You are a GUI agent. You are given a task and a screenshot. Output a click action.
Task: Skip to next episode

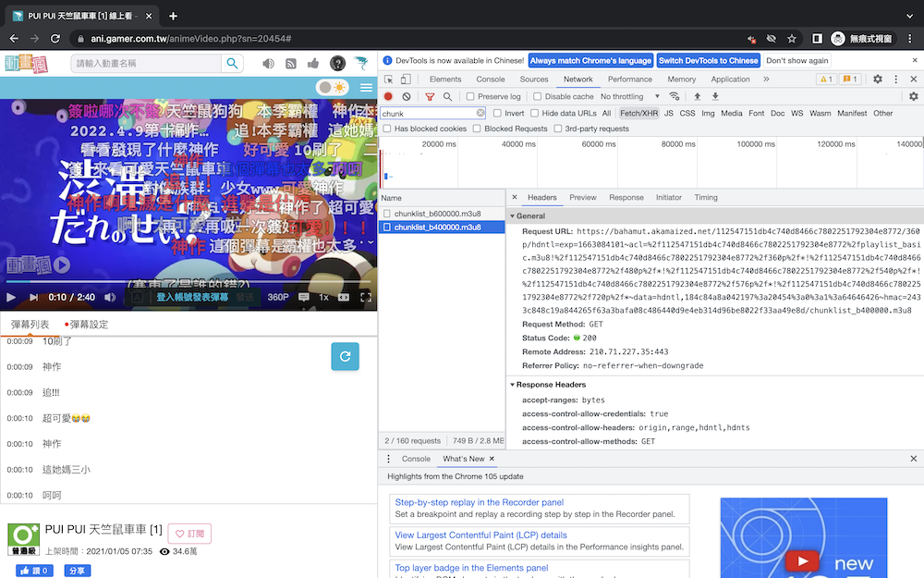33,297
